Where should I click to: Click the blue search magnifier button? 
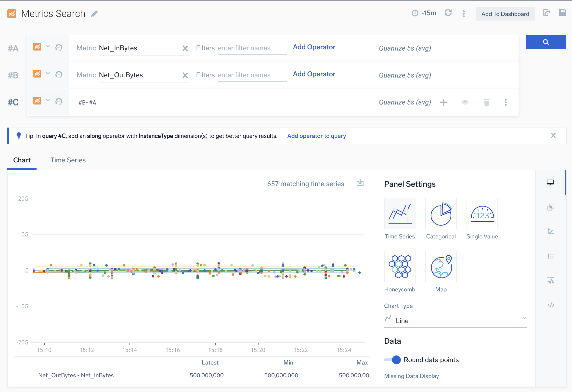click(546, 42)
